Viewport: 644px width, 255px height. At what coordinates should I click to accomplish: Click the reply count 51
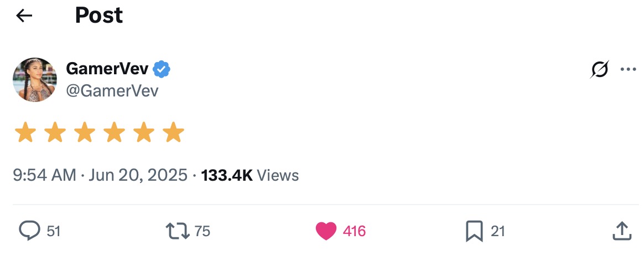(53, 231)
